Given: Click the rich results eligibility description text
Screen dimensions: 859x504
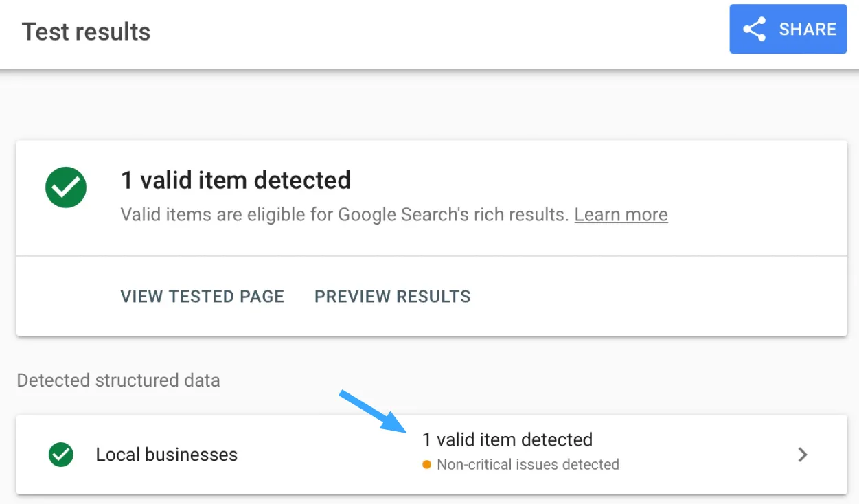Looking at the screenshot, I should [345, 215].
